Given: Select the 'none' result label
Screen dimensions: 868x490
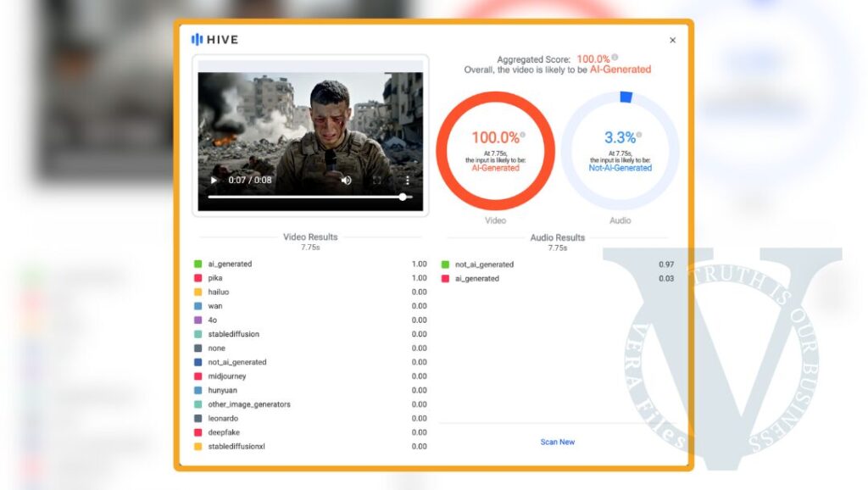Looking at the screenshot, I should pyautogui.click(x=216, y=348).
